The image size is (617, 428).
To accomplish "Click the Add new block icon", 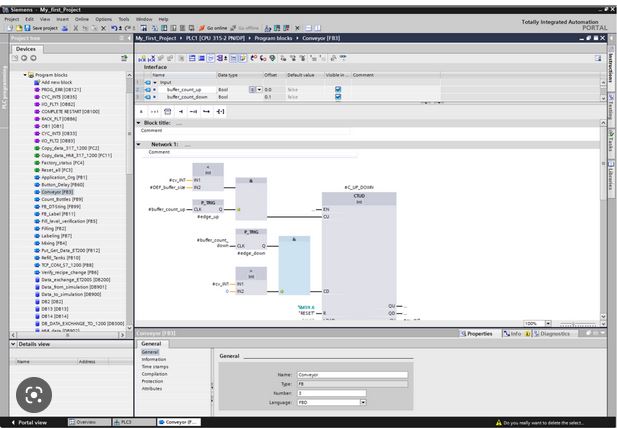I will click(37, 82).
